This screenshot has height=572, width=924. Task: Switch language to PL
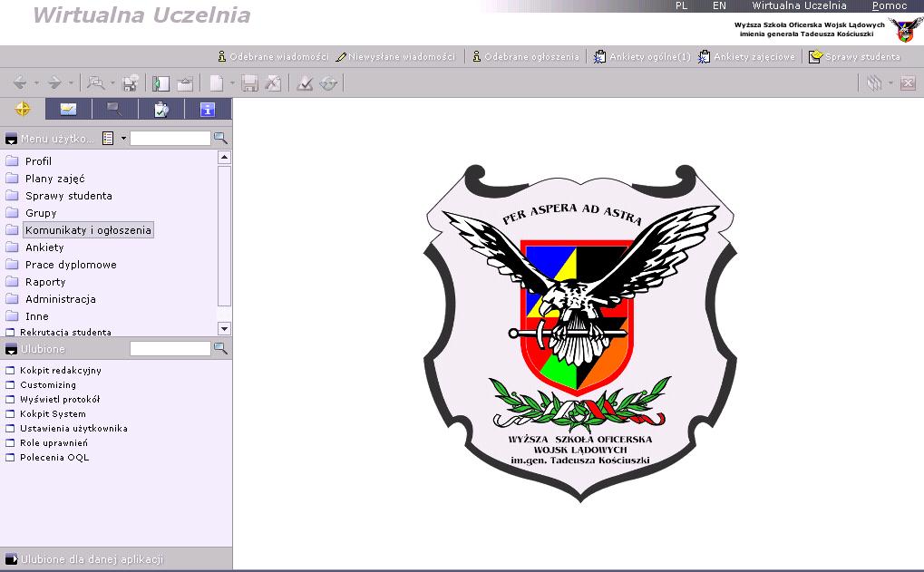(x=681, y=5)
